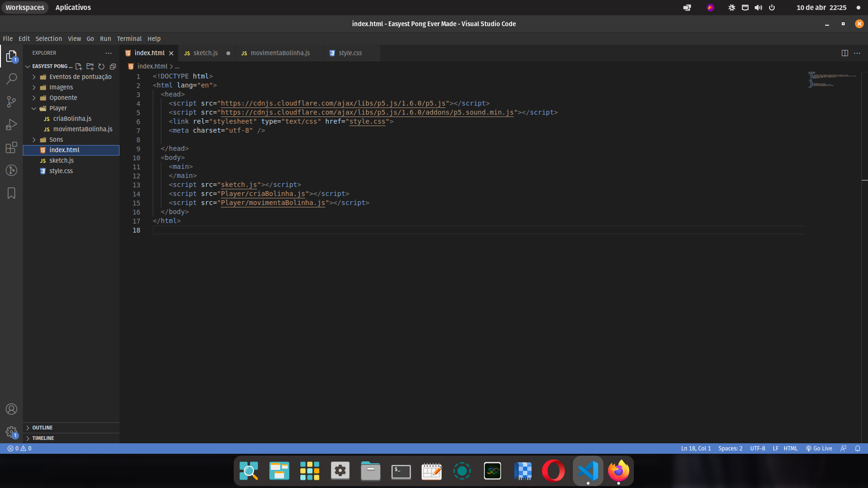This screenshot has width=868, height=488.
Task: Collapse the EASYEST PONG project section
Action: coord(49,67)
